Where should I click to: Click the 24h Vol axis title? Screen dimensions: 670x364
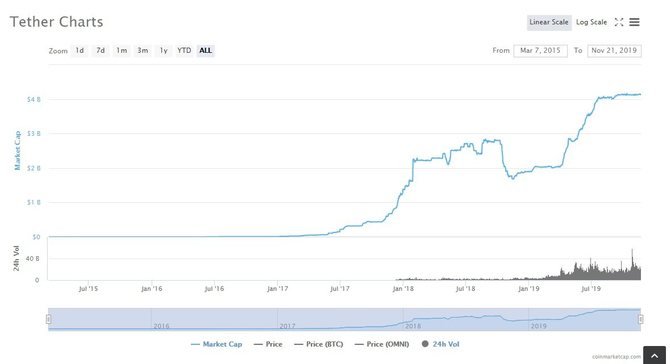[16, 258]
